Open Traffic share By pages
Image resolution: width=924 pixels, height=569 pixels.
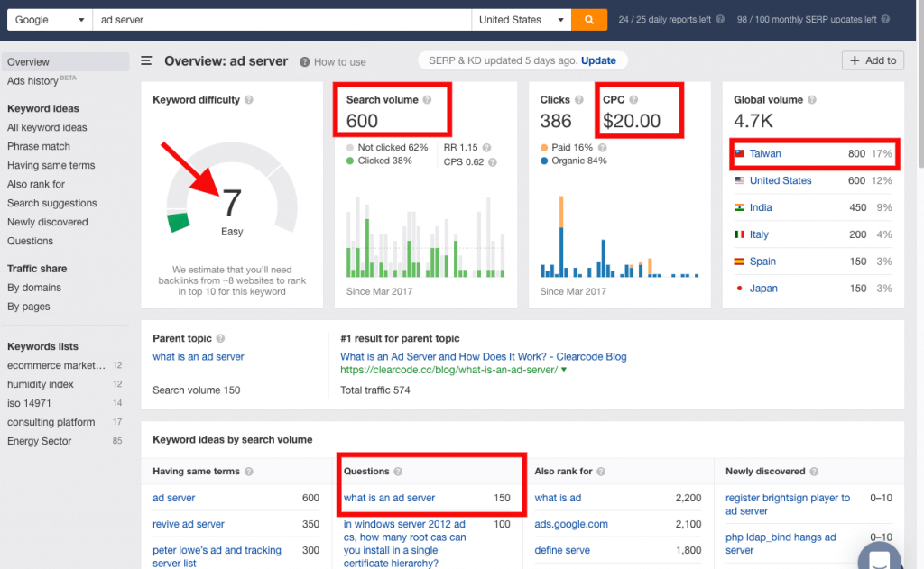[x=28, y=307]
